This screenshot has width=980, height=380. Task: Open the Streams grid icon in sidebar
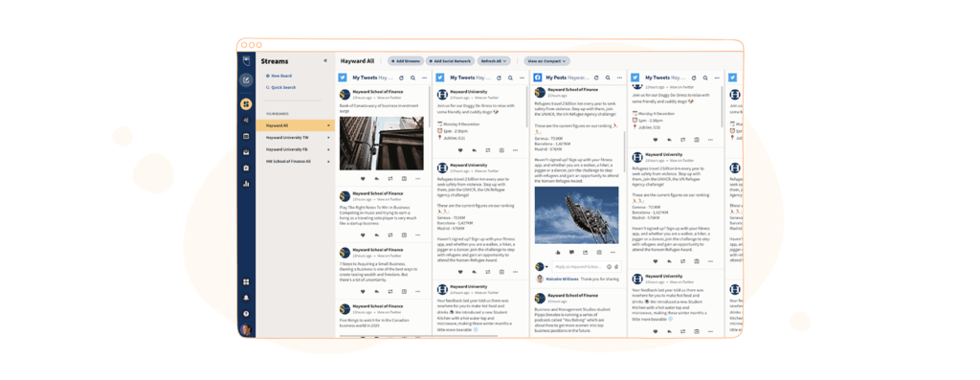246,103
